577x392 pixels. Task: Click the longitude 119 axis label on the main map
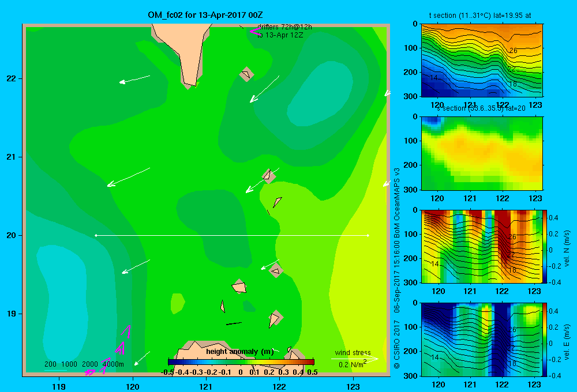(59, 386)
